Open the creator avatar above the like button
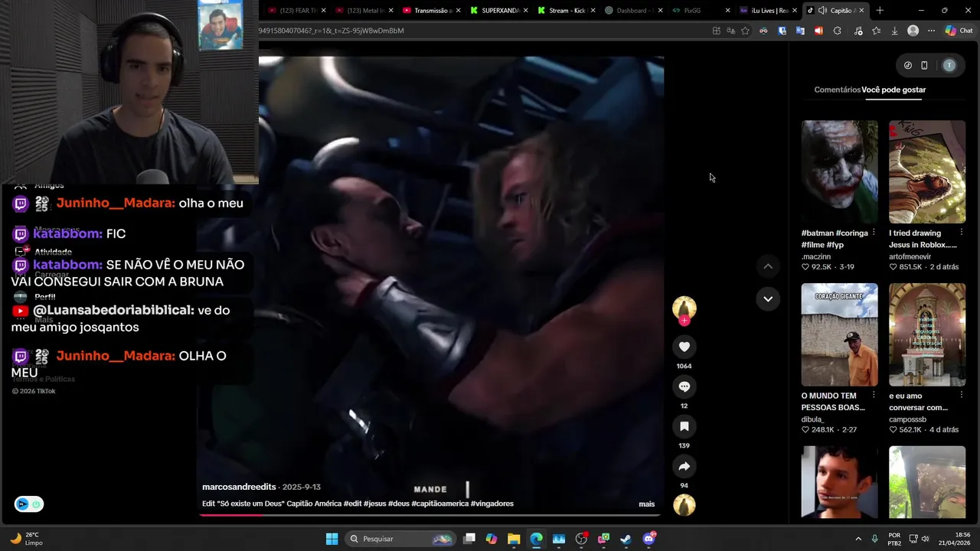Viewport: 980px width, 551px height. click(684, 308)
